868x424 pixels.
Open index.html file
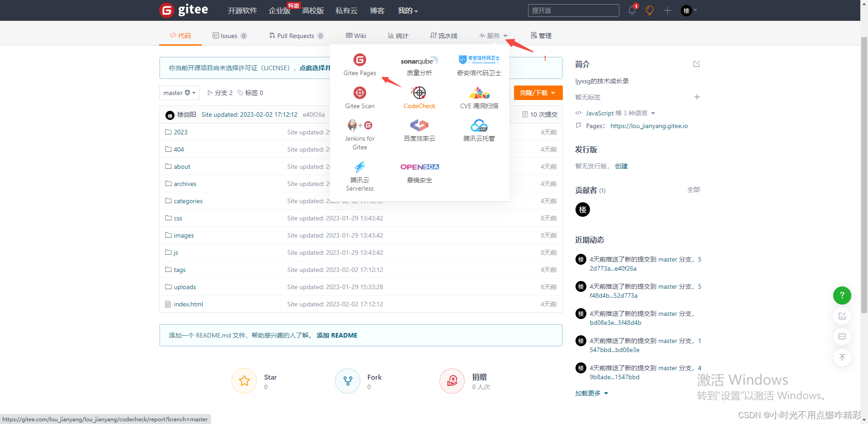point(188,304)
